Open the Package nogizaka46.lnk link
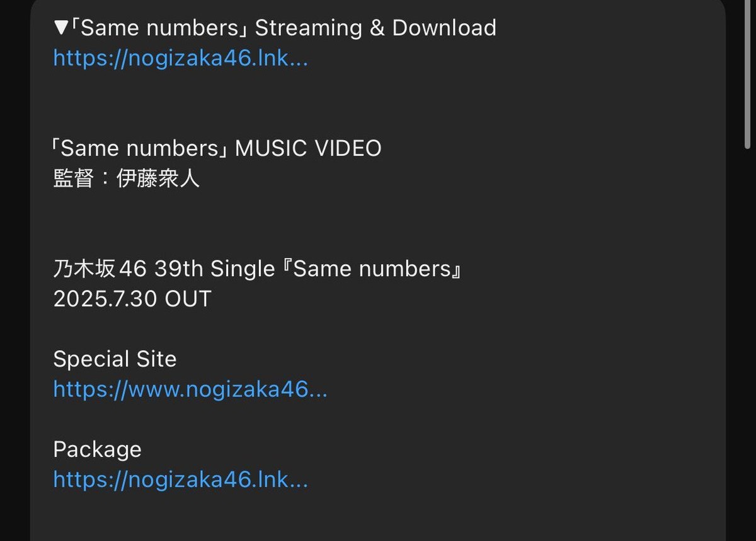 180,480
